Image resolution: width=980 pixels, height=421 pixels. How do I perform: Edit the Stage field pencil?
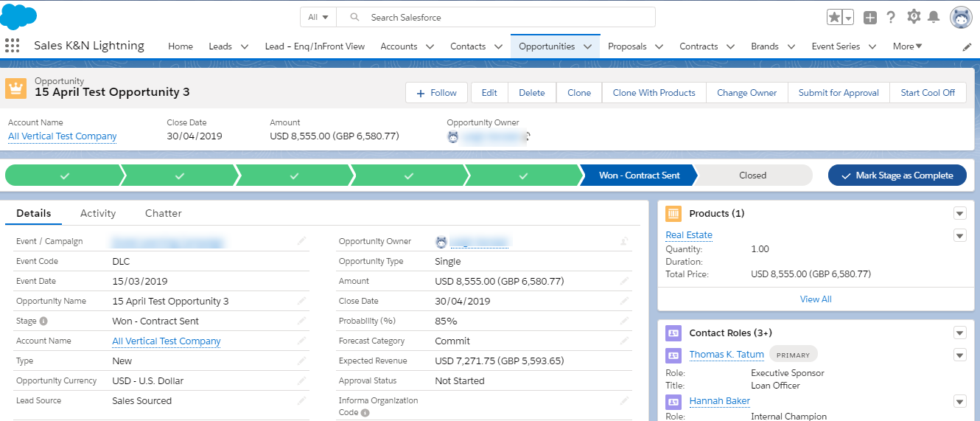[x=301, y=321]
